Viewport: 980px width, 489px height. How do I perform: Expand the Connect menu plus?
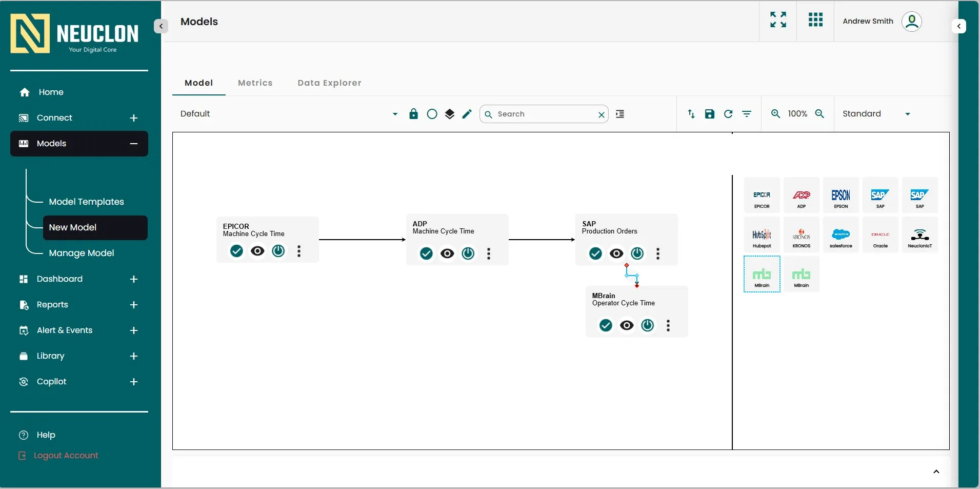click(134, 118)
